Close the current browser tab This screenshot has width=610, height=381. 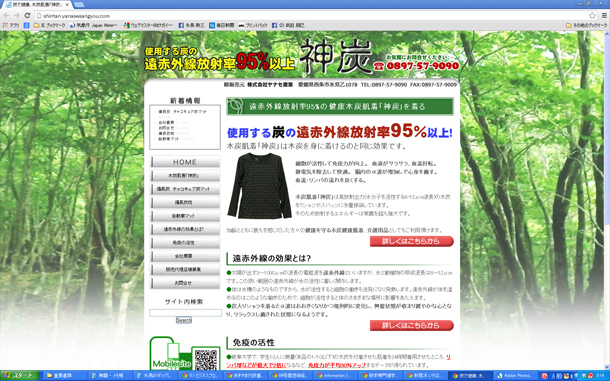[67, 5]
